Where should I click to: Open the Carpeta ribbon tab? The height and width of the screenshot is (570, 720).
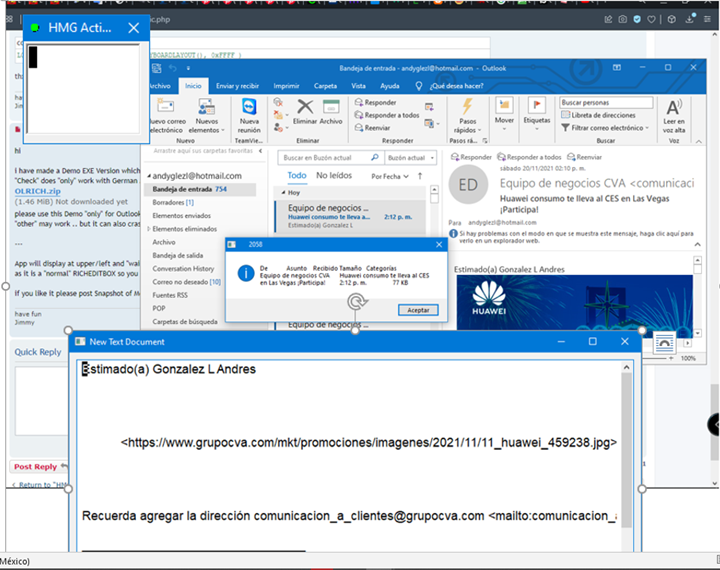click(326, 86)
